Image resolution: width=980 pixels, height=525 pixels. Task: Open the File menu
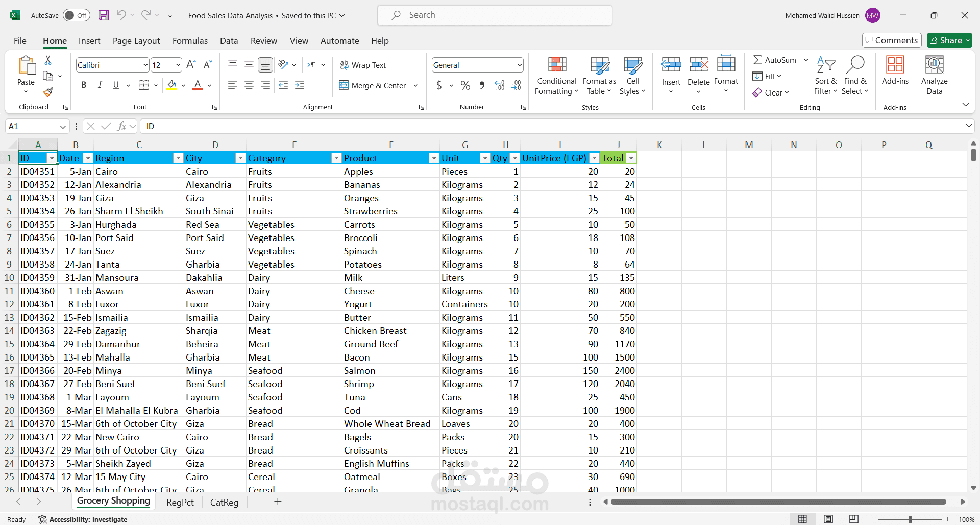(20, 41)
